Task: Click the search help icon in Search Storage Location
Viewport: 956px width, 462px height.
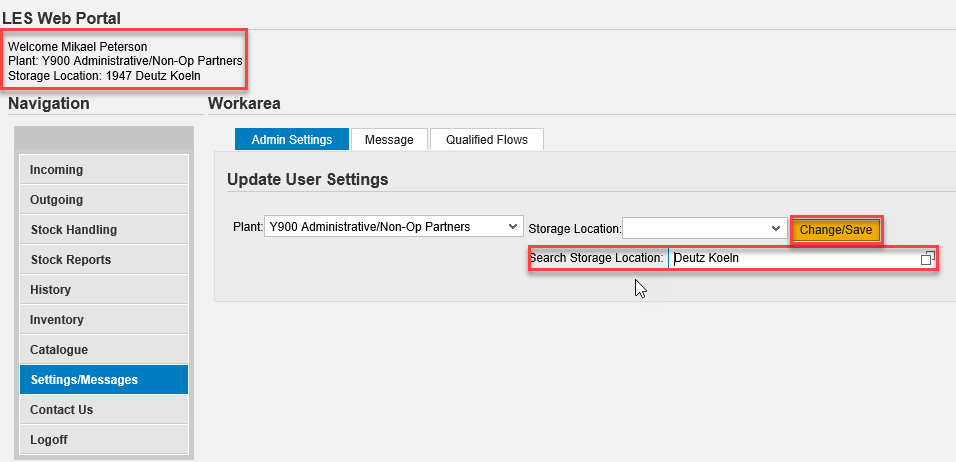Action: coord(927,258)
